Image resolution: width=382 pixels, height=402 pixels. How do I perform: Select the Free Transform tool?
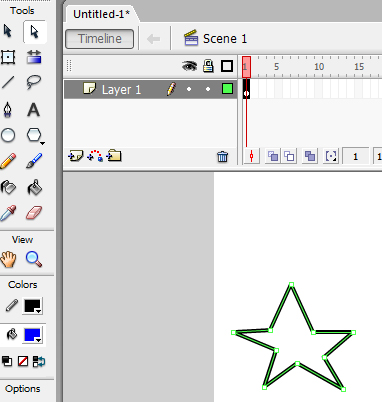[8, 57]
